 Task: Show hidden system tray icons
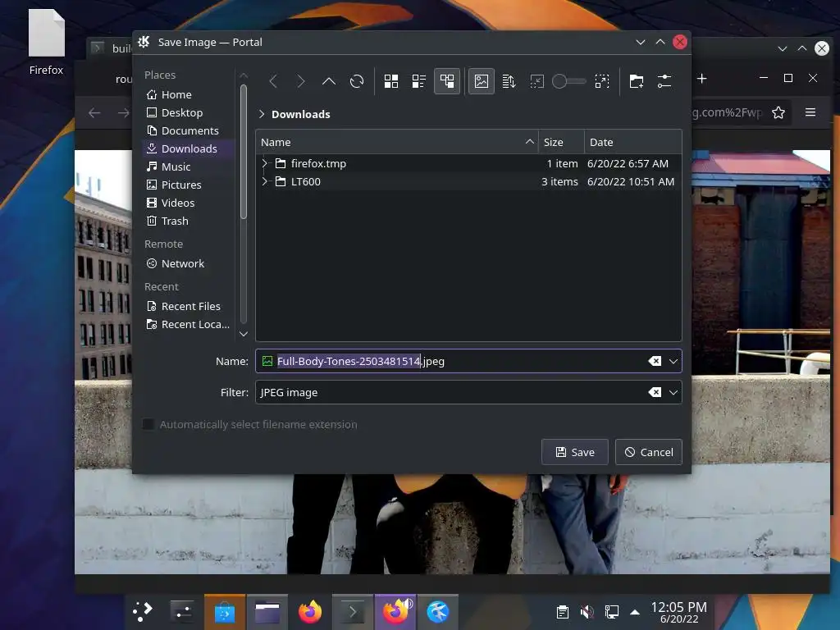[635, 612]
